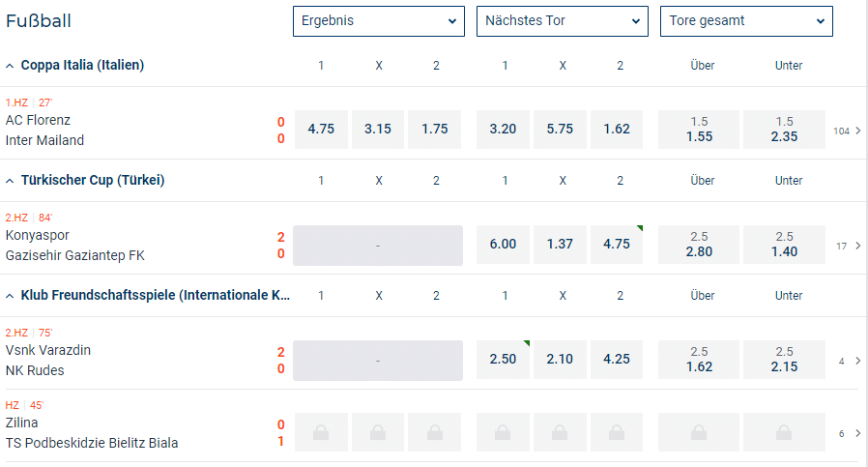Open more markets arrow for Vsnk Varazdin match
This screenshot has height=467, width=868.
tap(857, 361)
